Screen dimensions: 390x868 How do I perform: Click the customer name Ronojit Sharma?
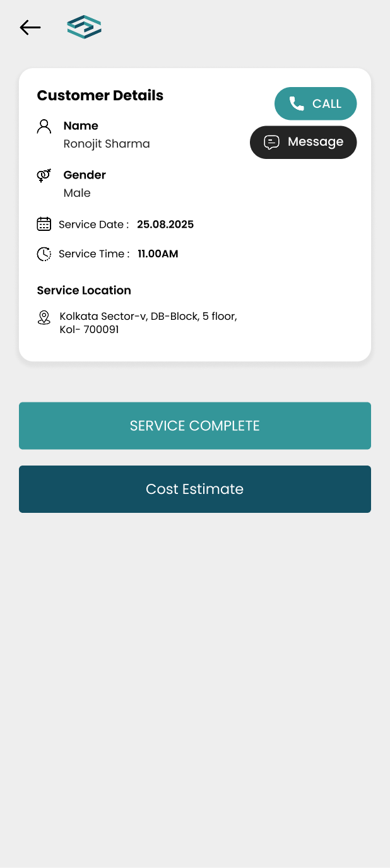coord(107,144)
